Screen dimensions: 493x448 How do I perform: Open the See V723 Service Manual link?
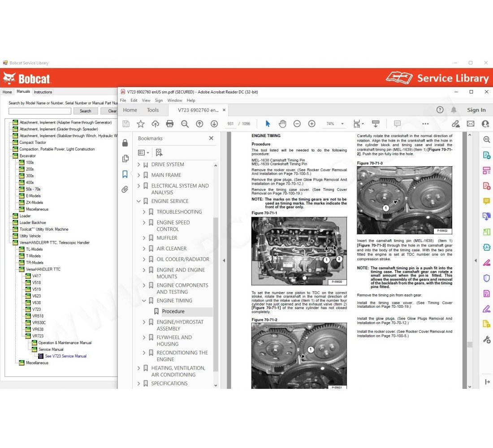click(66, 356)
